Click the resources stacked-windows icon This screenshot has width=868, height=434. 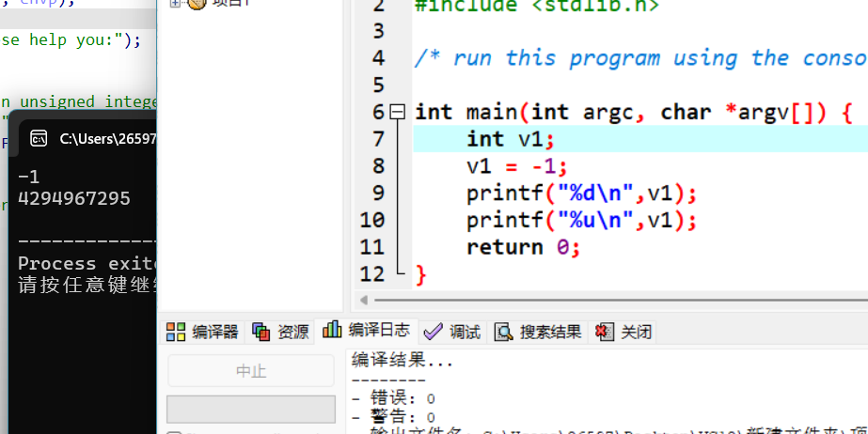point(261,332)
